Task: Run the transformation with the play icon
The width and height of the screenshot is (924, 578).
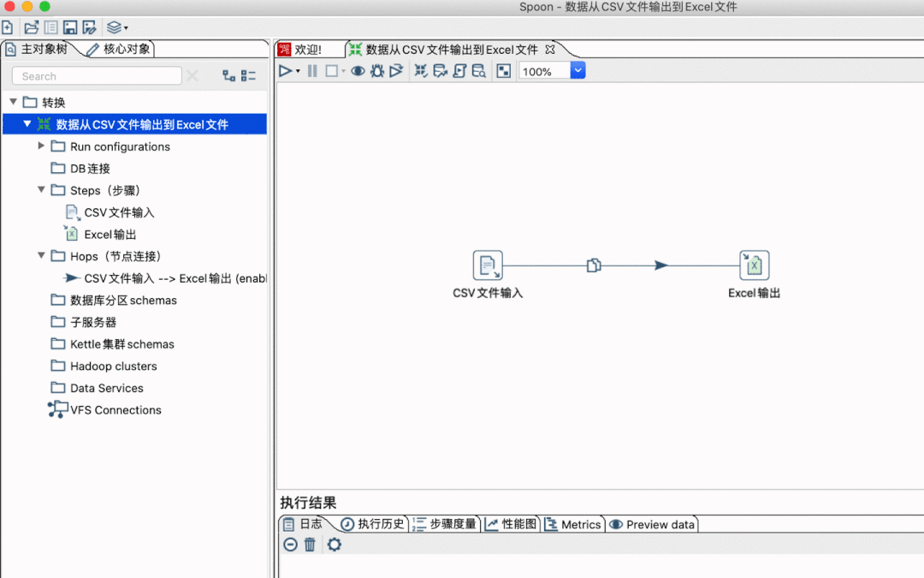Action: (x=285, y=71)
